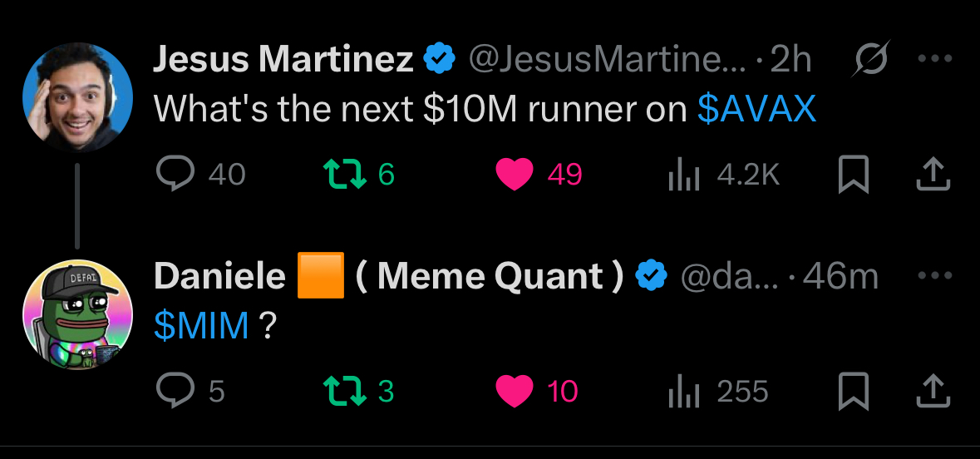Like Daniele's $MIM reply
Viewport: 980px width, 459px height.
pos(514,392)
